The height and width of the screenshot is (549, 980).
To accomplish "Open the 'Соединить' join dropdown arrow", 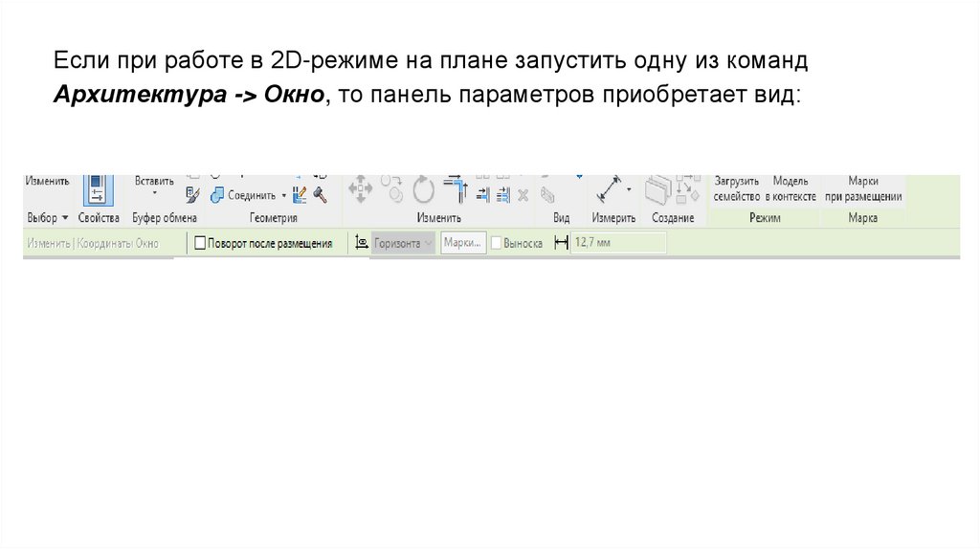I will (x=283, y=195).
